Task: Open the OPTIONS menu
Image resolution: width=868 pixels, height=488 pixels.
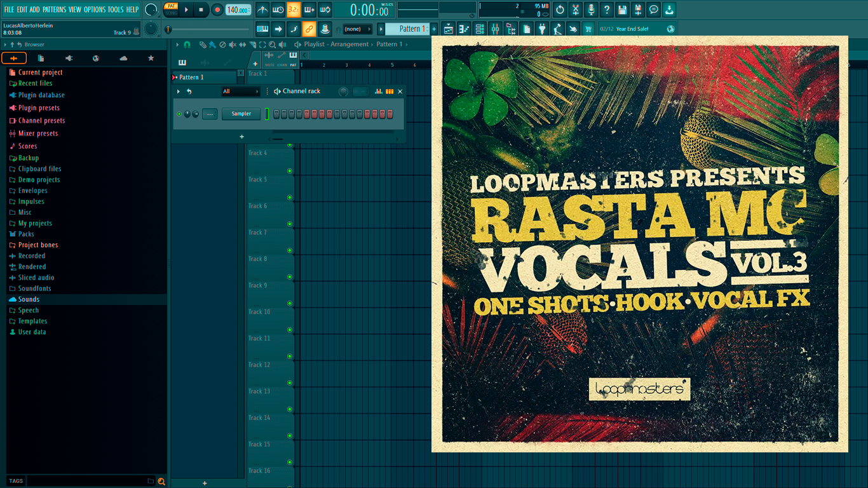Action: coord(95,10)
